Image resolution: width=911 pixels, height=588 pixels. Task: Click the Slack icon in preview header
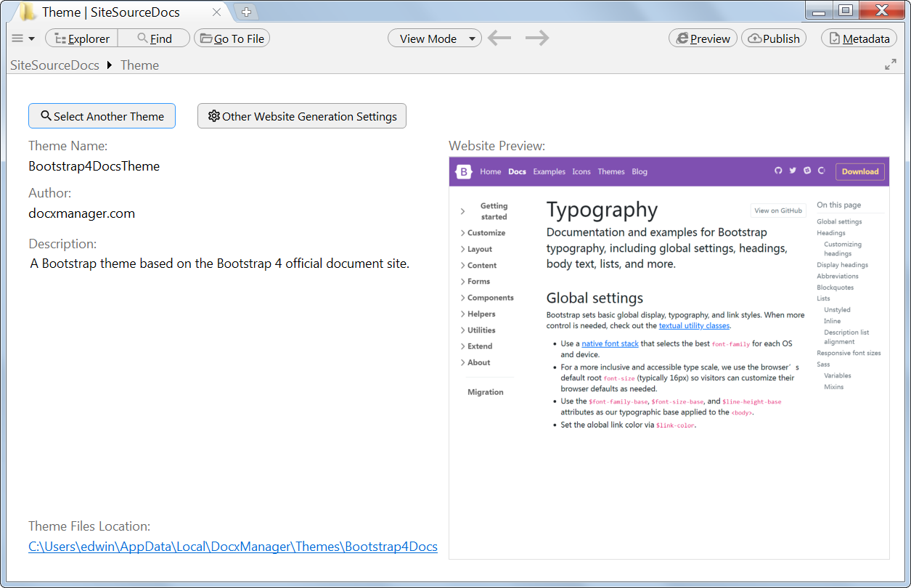pos(807,171)
